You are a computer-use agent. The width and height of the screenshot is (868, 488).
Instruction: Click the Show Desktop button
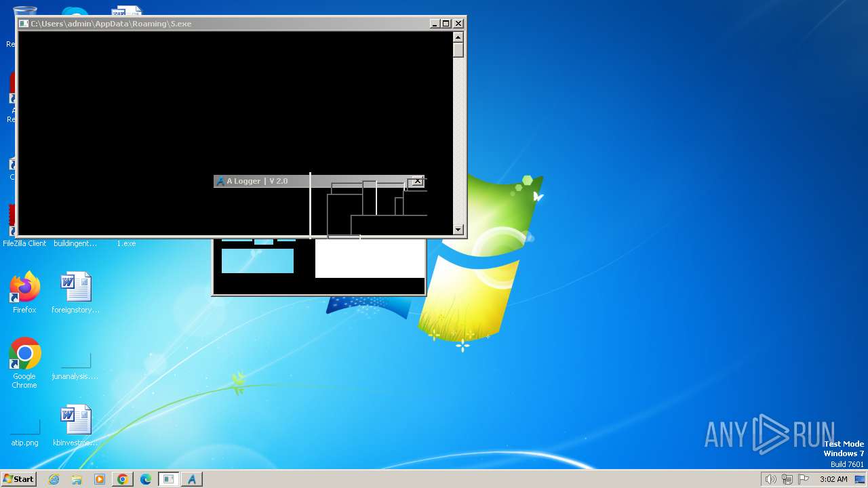860,479
